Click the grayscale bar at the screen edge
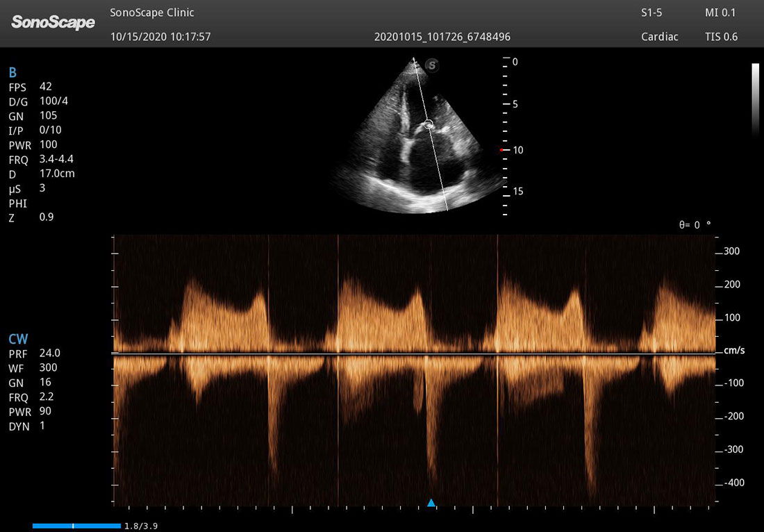This screenshot has height=532, width=764. 755,100
